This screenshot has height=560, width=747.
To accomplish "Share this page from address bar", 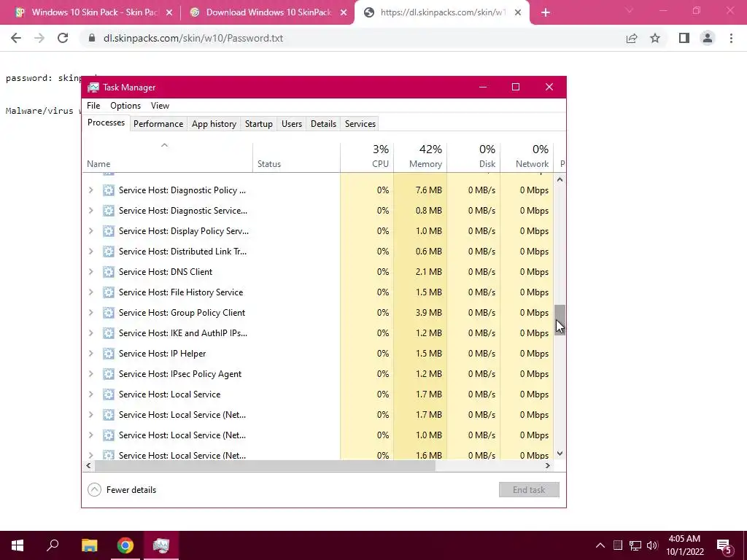I will (x=632, y=38).
